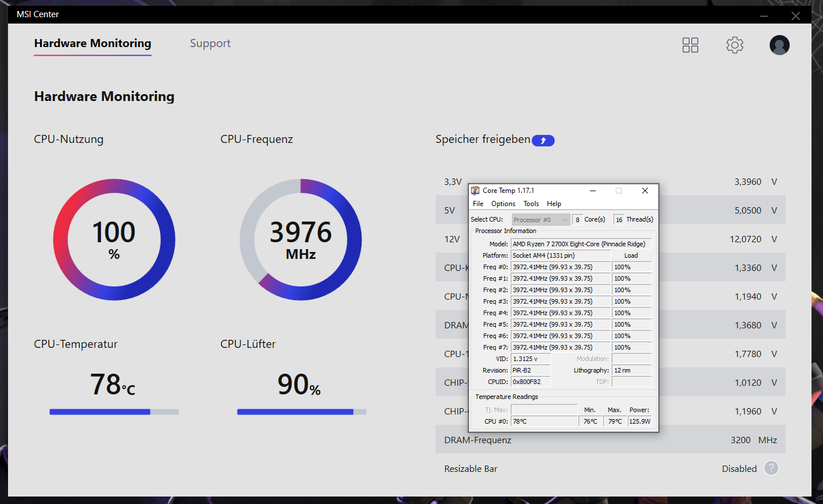The height and width of the screenshot is (504, 823).
Task: Click the empty Tj. Max field
Action: [x=544, y=410]
